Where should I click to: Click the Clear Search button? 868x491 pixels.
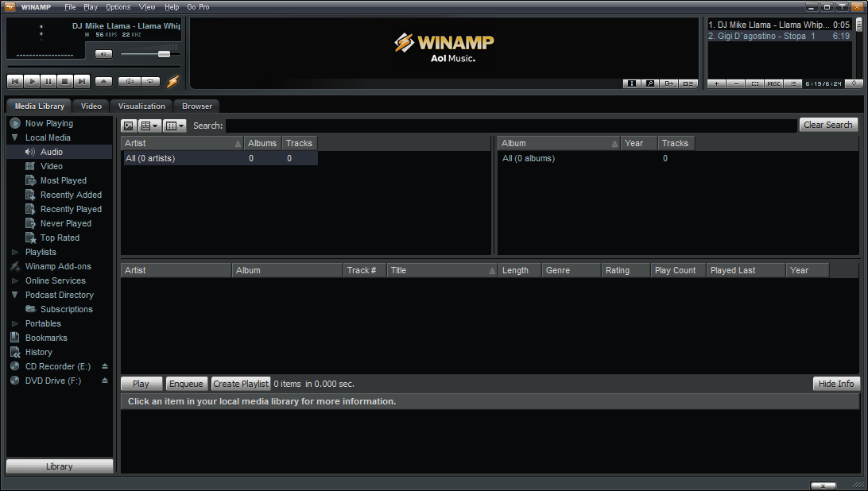828,125
